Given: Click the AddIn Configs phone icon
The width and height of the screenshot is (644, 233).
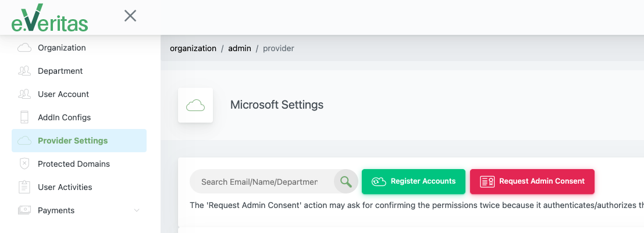Looking at the screenshot, I should pos(24,117).
